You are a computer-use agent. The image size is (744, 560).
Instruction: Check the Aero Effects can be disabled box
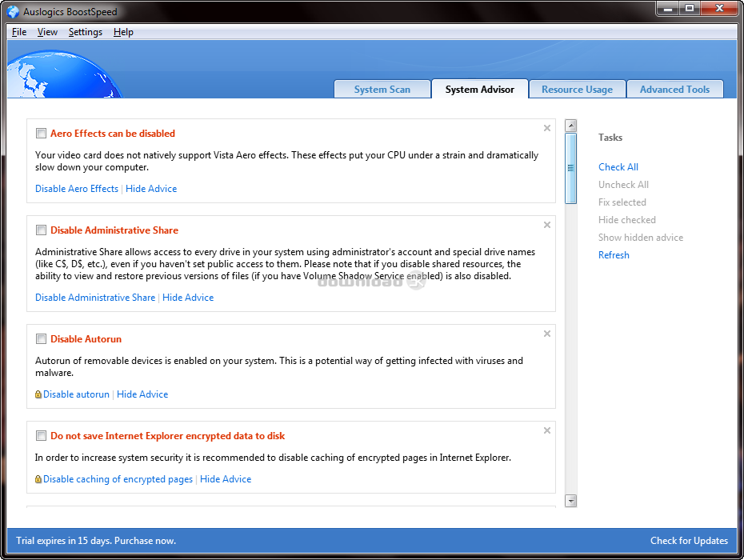[42, 134]
